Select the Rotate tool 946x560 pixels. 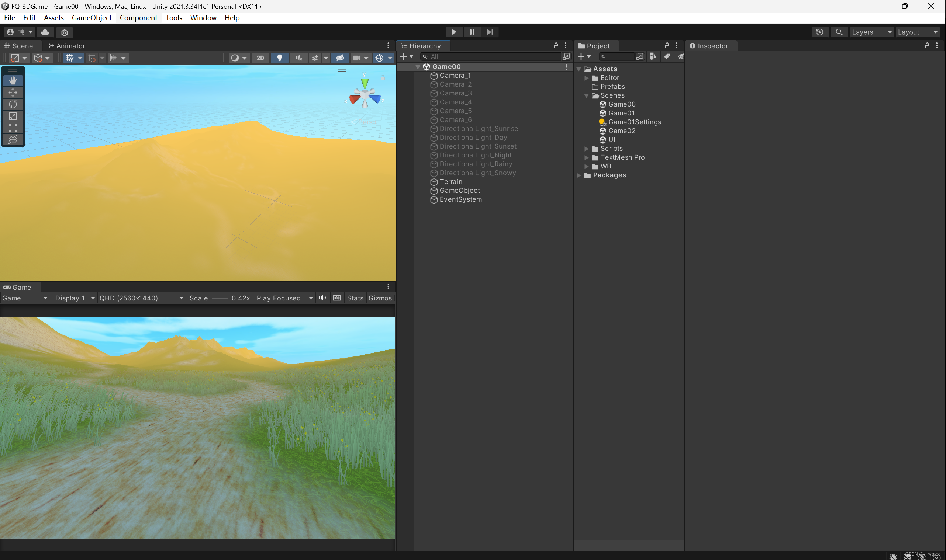(x=13, y=104)
